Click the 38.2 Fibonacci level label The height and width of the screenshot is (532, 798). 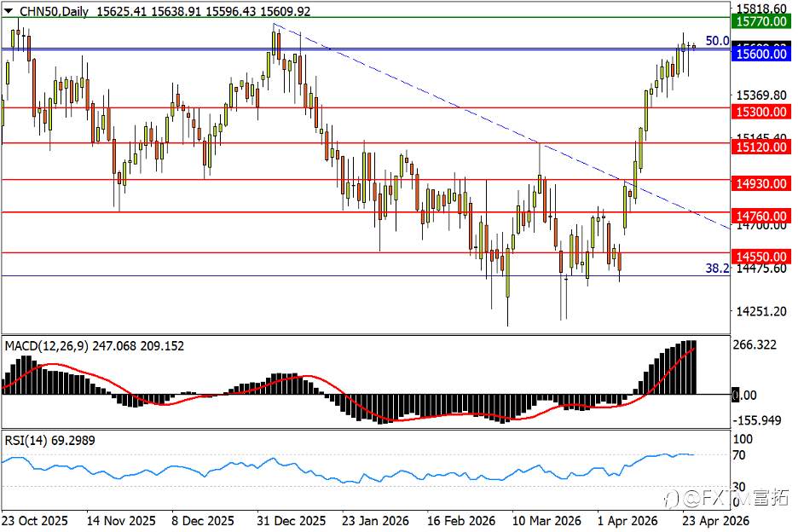pyautogui.click(x=718, y=268)
